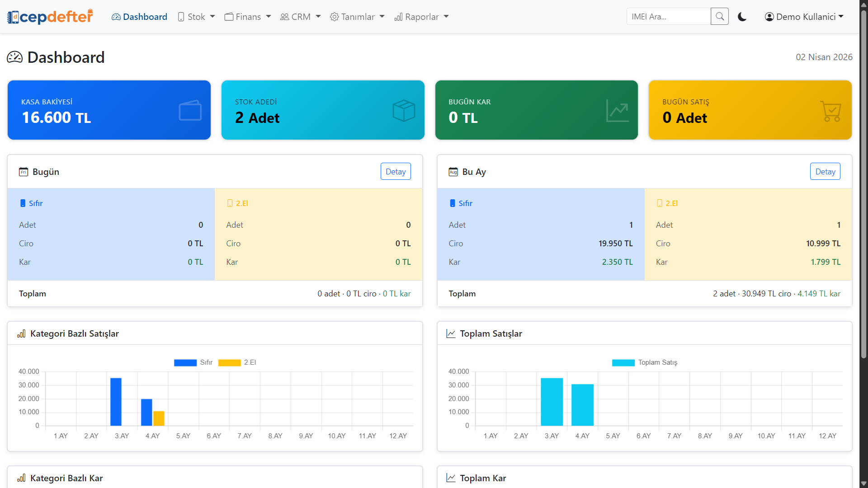Toggle dark mode with the moon icon
Viewport: 868px width, 488px height.
pyautogui.click(x=742, y=17)
